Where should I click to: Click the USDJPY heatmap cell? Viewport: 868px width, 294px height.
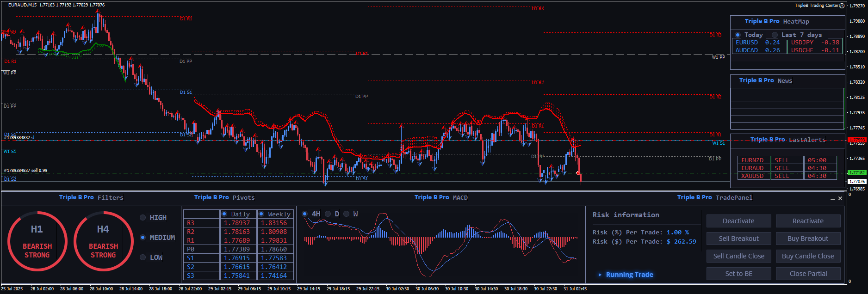[x=815, y=43]
